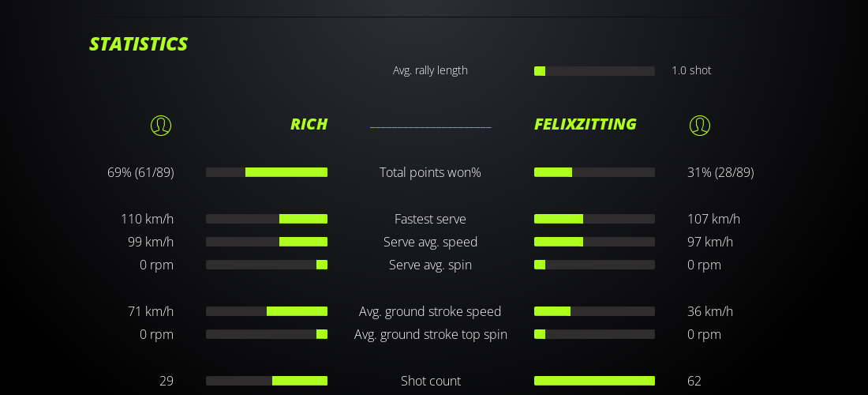Click the Avg. ground stroke top spin label

coord(430,334)
